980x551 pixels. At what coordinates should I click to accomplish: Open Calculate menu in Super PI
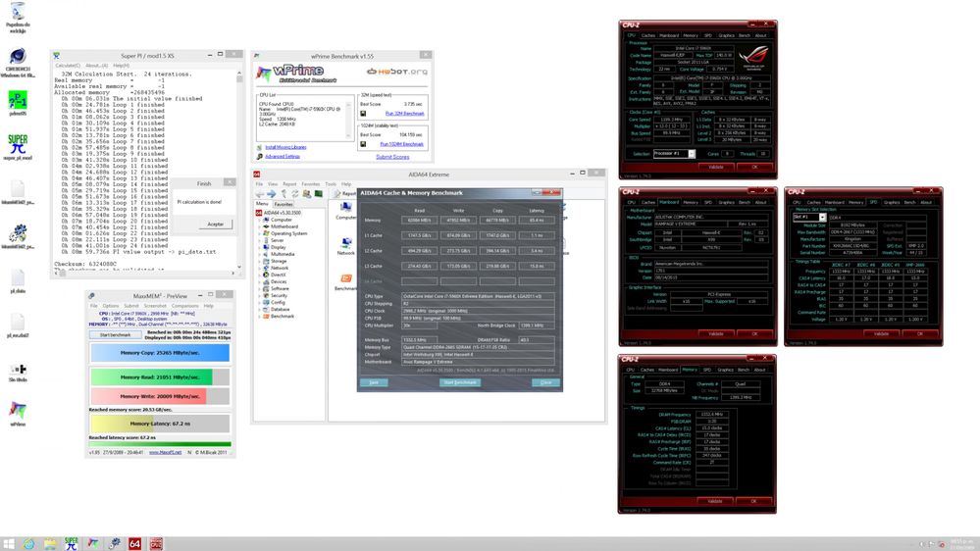pos(68,65)
